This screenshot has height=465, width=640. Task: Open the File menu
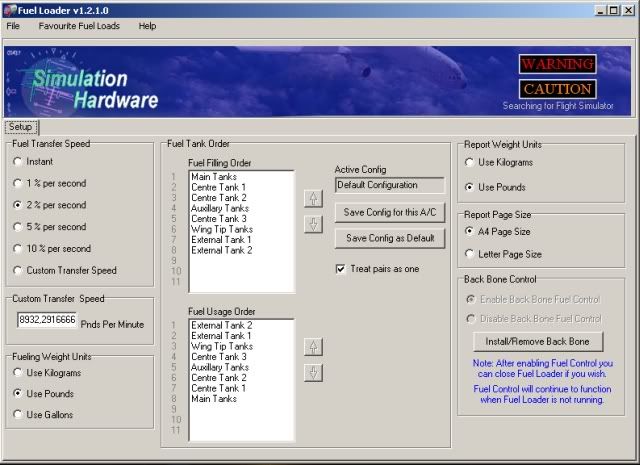[13, 26]
